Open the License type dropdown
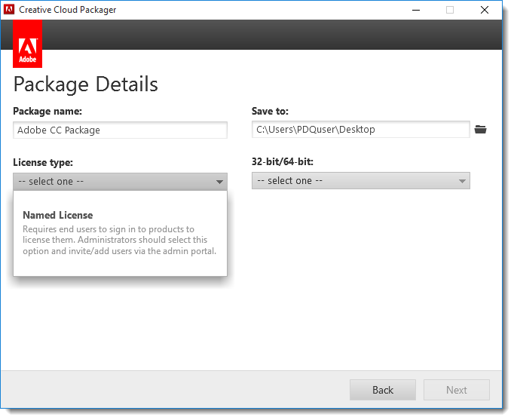This screenshot has height=420, width=514. pos(120,182)
